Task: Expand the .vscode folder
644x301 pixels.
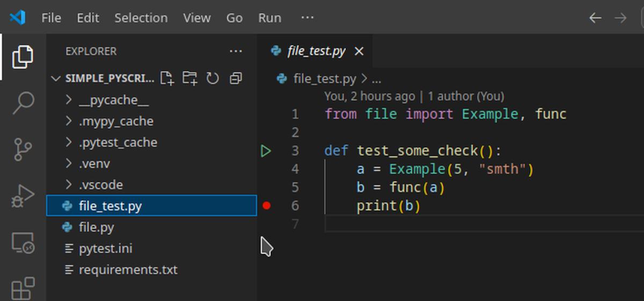Action: (152, 184)
